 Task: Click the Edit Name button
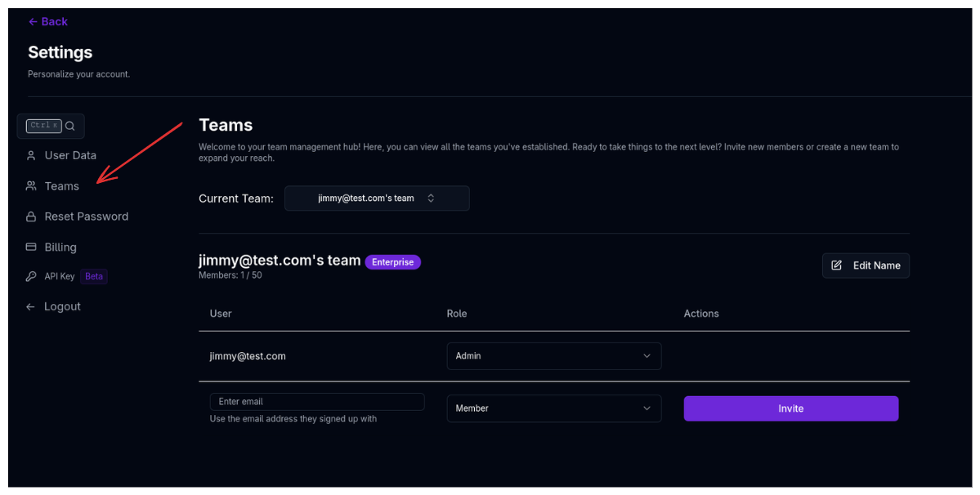click(866, 265)
